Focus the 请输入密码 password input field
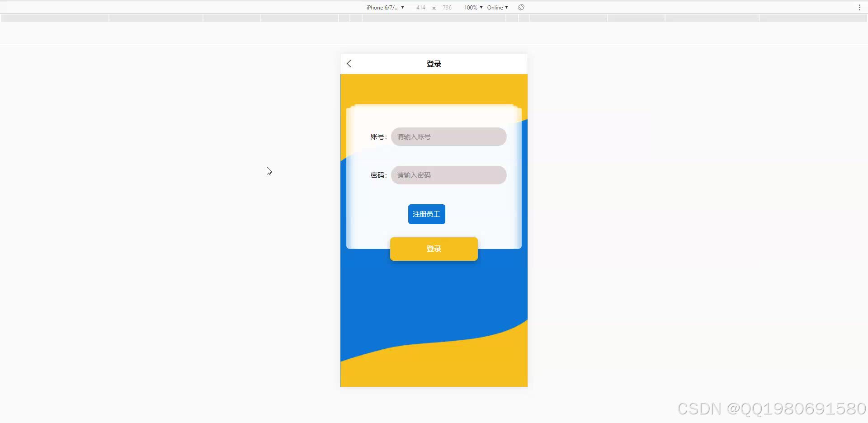 (x=448, y=175)
